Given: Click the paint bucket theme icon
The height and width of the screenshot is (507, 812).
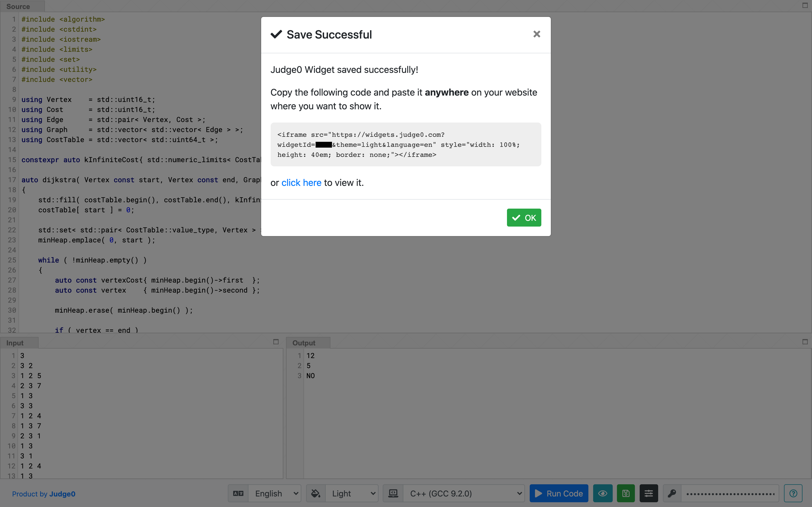Looking at the screenshot, I should pos(315,493).
